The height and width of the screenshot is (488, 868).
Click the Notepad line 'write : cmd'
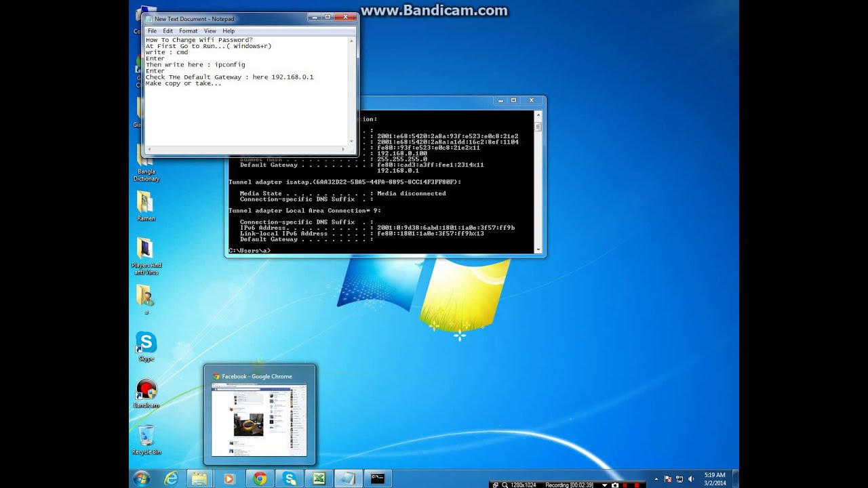(x=167, y=52)
